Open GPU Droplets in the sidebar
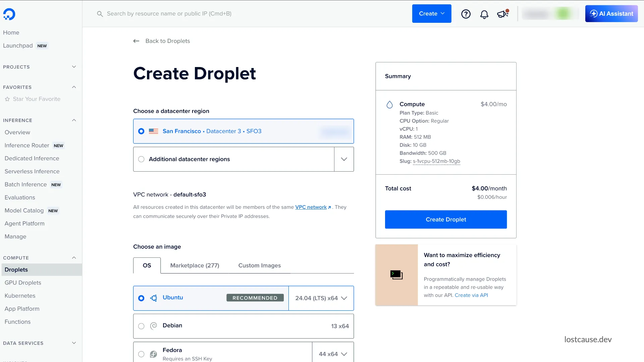 [x=23, y=283]
